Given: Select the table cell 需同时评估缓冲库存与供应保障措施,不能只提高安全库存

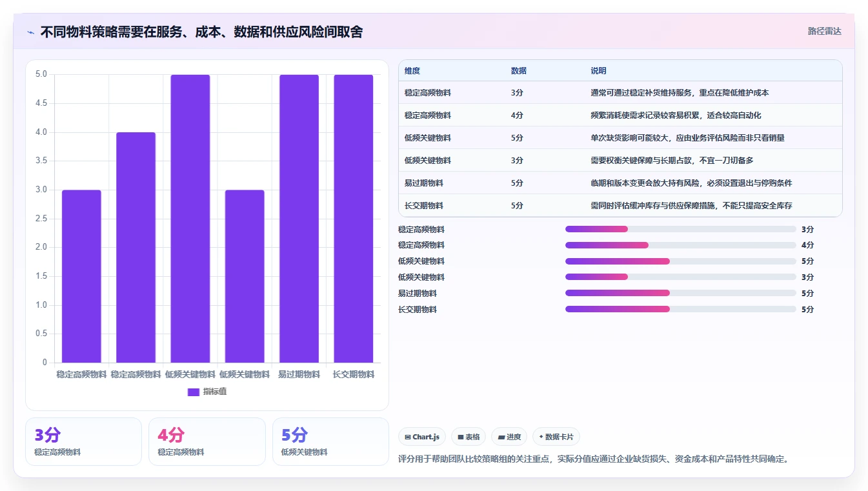Looking at the screenshot, I should [691, 206].
